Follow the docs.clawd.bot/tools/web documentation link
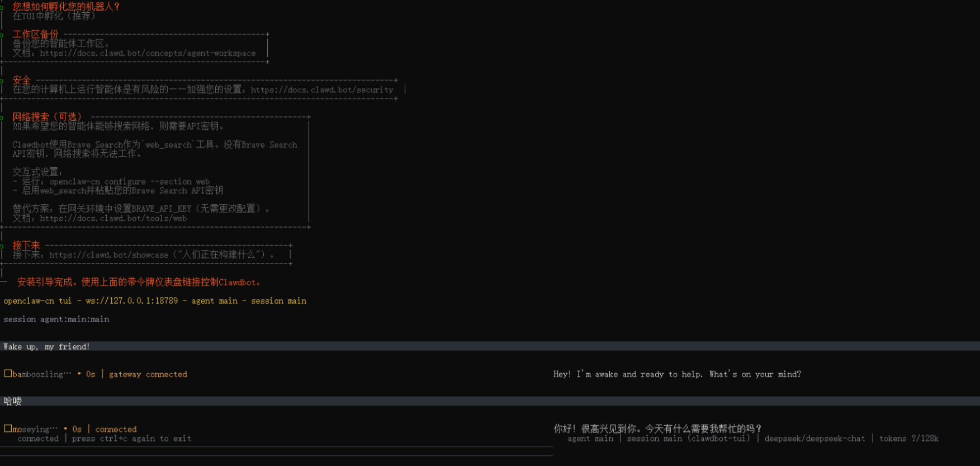The height and width of the screenshot is (466, 980). [113, 218]
